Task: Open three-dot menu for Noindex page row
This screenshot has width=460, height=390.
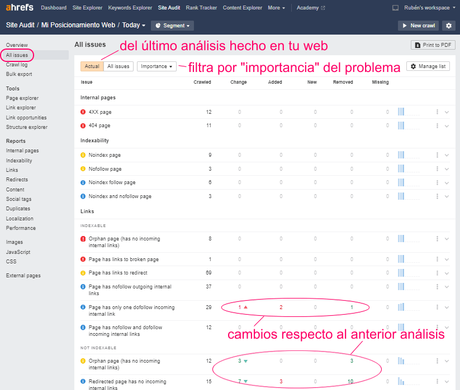Action: 437,155
